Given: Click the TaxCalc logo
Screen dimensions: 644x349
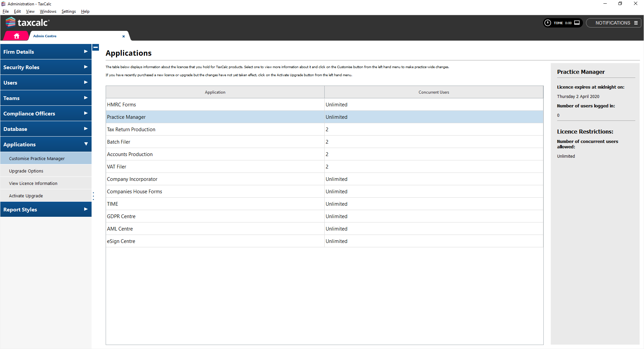Looking at the screenshot, I should [28, 22].
